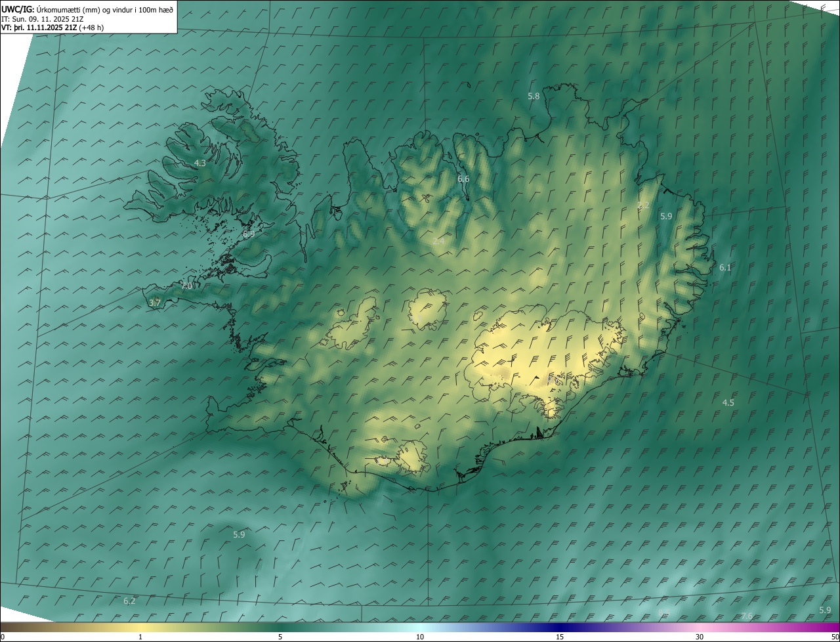Click the 4.5 value southeast of Iceland
The width and height of the screenshot is (840, 642).
[x=728, y=402]
